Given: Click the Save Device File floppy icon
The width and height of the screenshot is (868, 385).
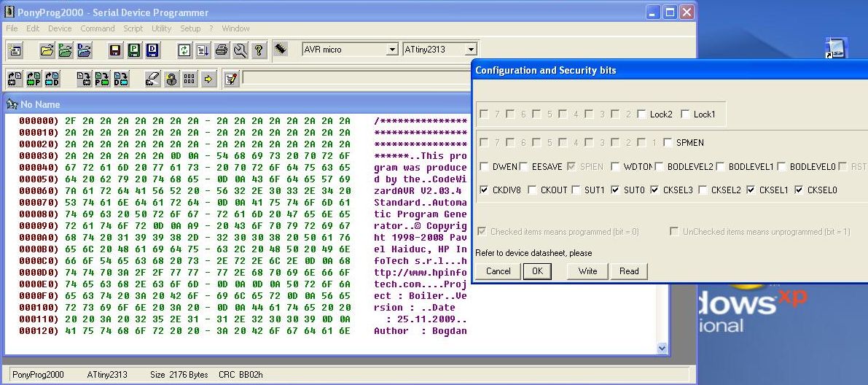Looking at the screenshot, I should click(x=115, y=50).
